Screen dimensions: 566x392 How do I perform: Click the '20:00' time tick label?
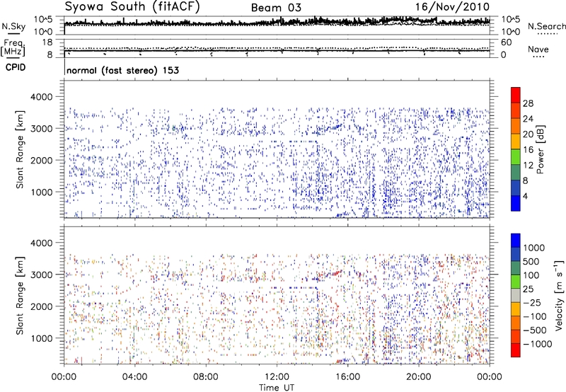(419, 376)
